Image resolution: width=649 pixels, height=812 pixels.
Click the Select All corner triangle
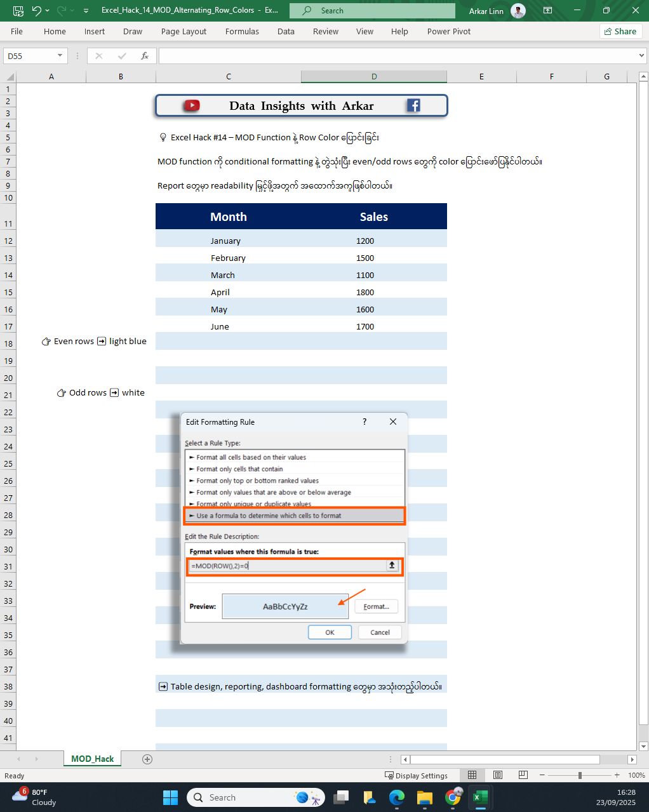tap(10, 77)
